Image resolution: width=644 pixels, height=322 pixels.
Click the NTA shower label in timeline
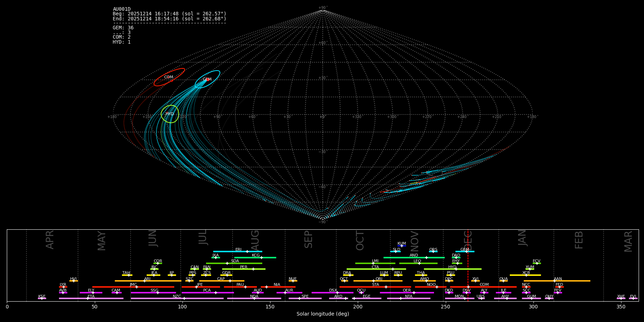[409, 297]
